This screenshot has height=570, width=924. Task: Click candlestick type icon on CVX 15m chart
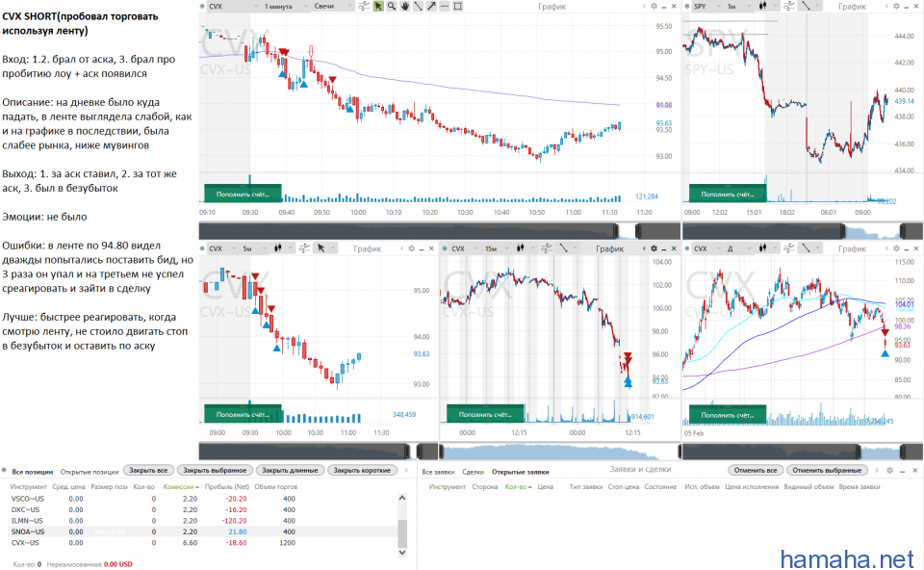tap(520, 248)
